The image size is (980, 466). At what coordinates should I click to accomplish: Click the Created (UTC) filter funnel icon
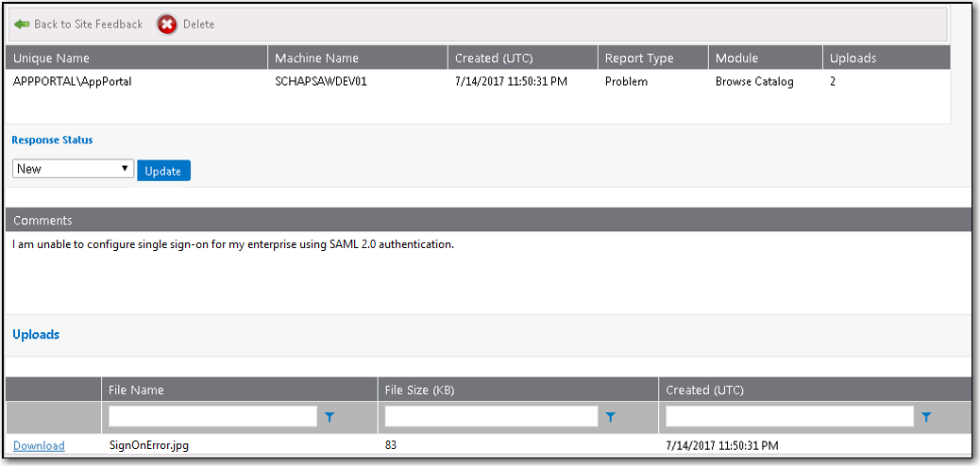pos(926,416)
